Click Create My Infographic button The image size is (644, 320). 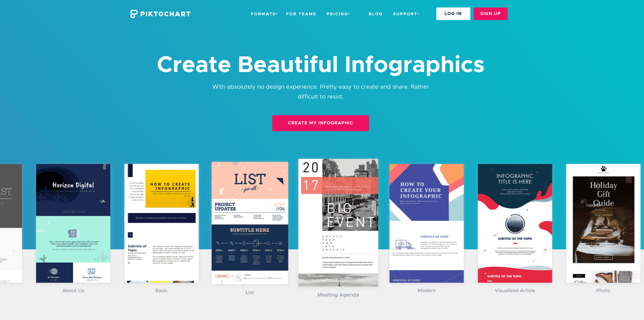(320, 123)
